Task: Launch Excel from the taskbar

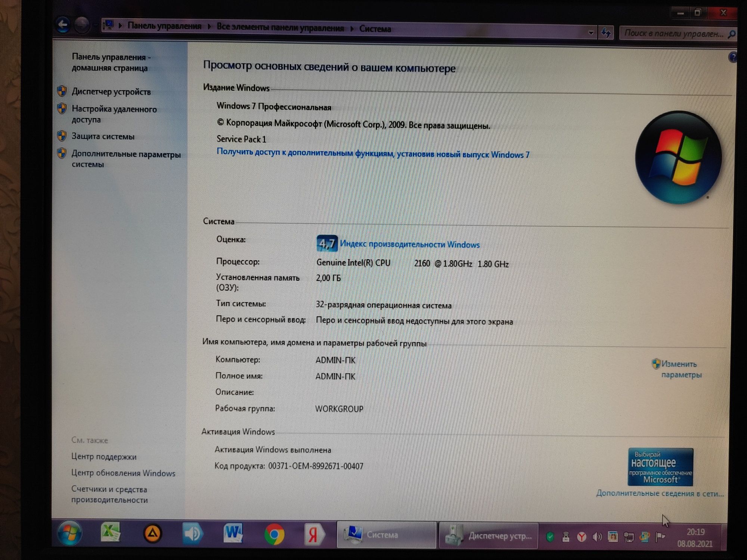Action: point(111,532)
